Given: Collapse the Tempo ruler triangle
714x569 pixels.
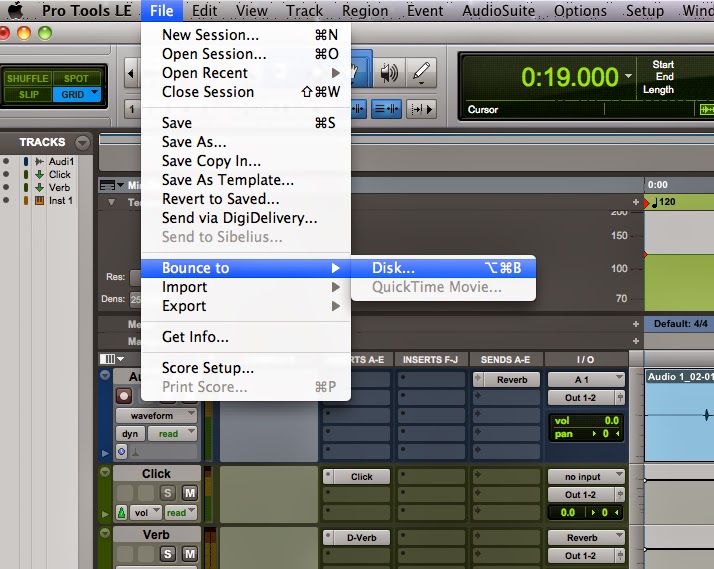Looking at the screenshot, I should [111, 202].
